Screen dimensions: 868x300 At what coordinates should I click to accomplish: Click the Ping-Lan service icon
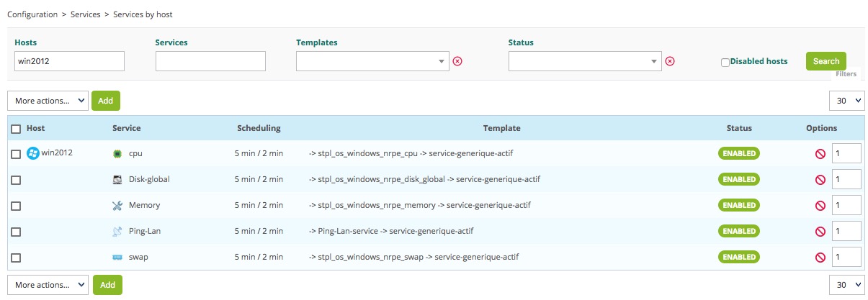tap(118, 231)
